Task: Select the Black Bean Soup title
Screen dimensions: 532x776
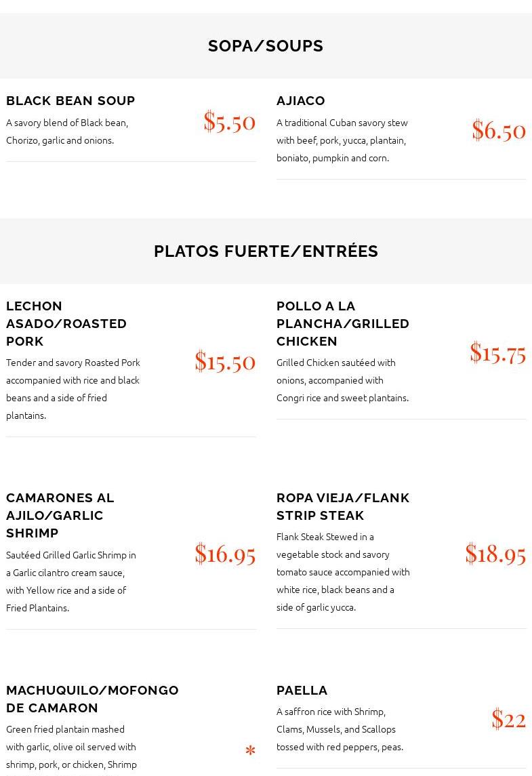Action: coord(70,100)
